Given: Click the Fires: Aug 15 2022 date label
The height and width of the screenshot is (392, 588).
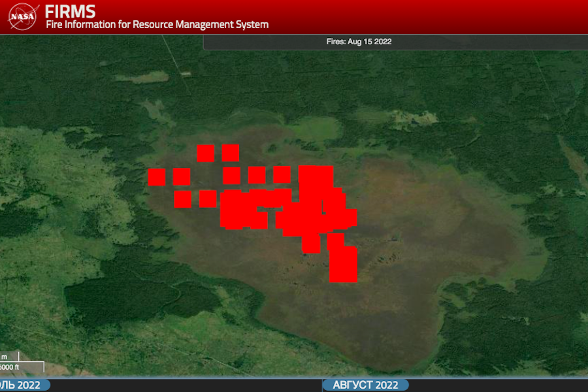Looking at the screenshot, I should 359,42.
